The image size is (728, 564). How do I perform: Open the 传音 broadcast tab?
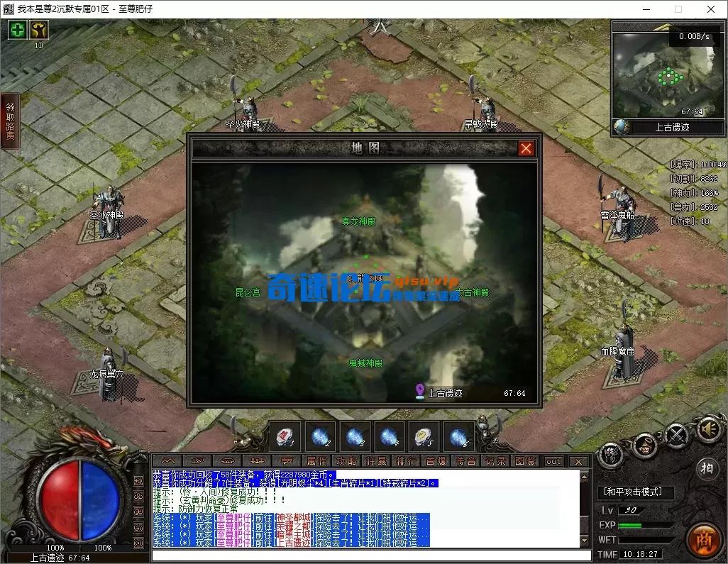point(465,461)
